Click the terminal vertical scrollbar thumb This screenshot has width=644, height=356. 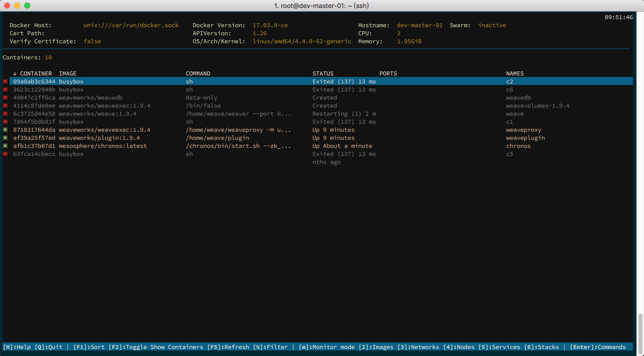tap(640, 334)
